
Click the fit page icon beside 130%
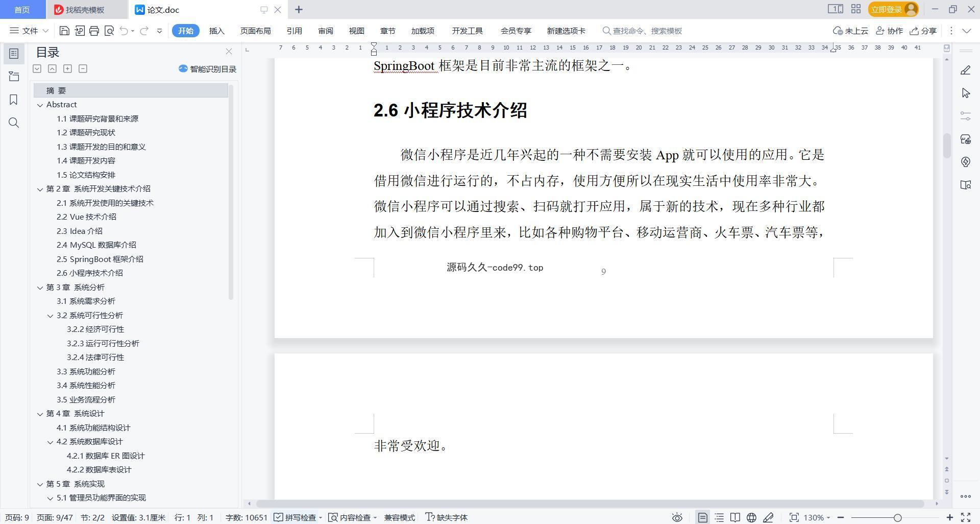(794, 517)
